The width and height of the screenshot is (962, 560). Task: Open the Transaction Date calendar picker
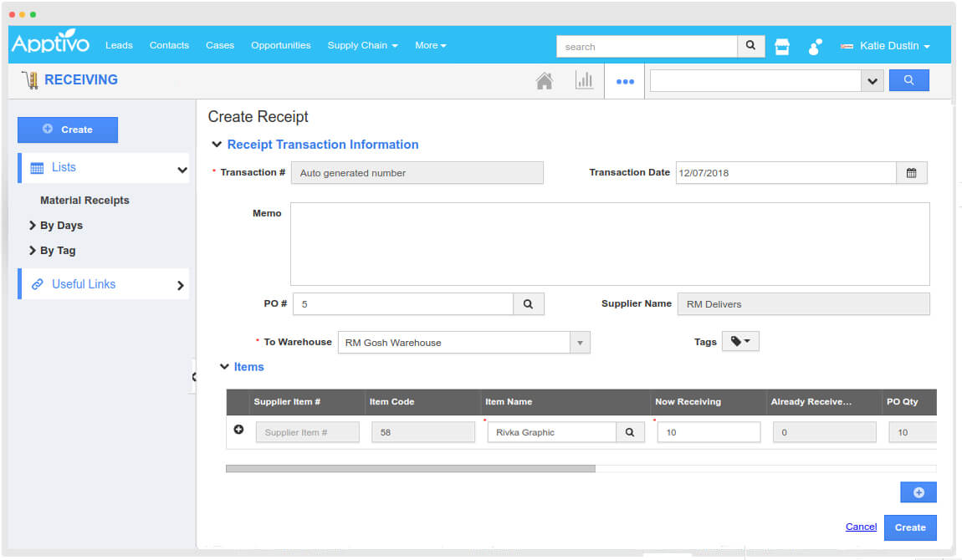pyautogui.click(x=911, y=173)
